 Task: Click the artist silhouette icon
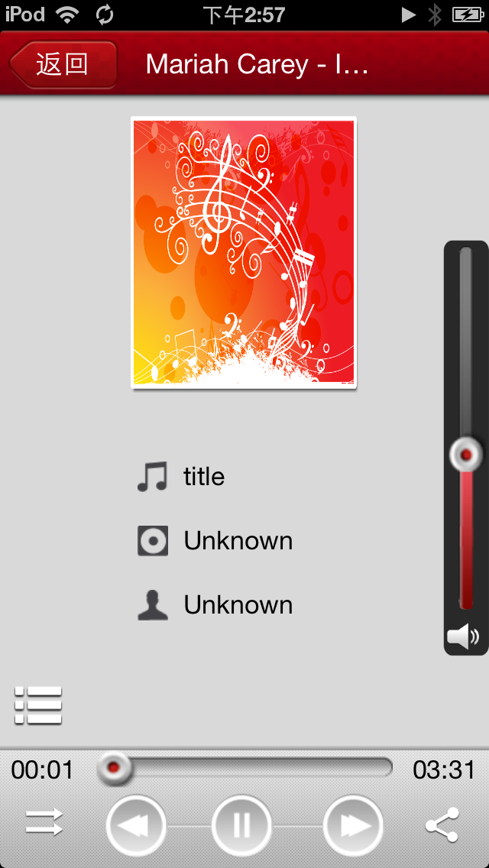coord(152,605)
